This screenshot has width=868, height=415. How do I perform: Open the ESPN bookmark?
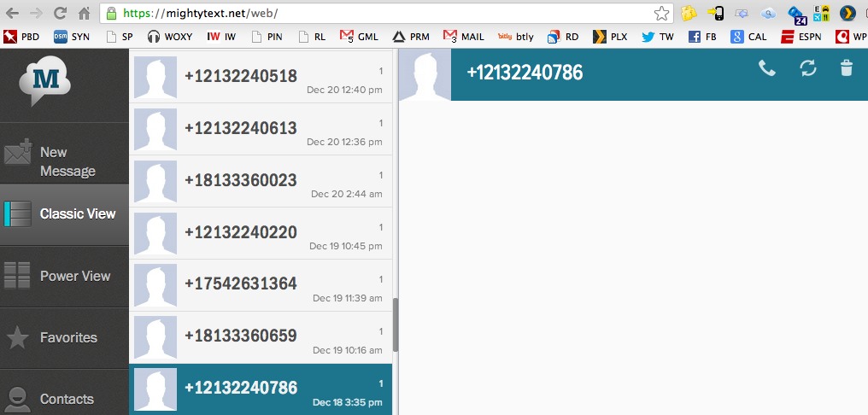coord(798,37)
